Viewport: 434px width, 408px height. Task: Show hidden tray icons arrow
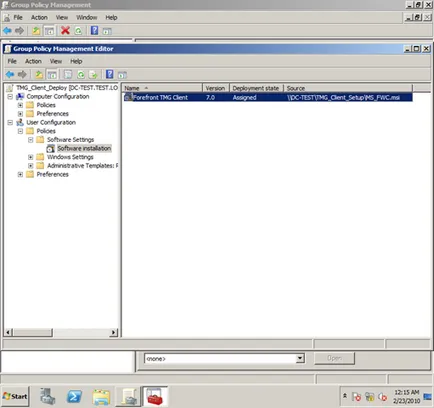pyautogui.click(x=345, y=396)
